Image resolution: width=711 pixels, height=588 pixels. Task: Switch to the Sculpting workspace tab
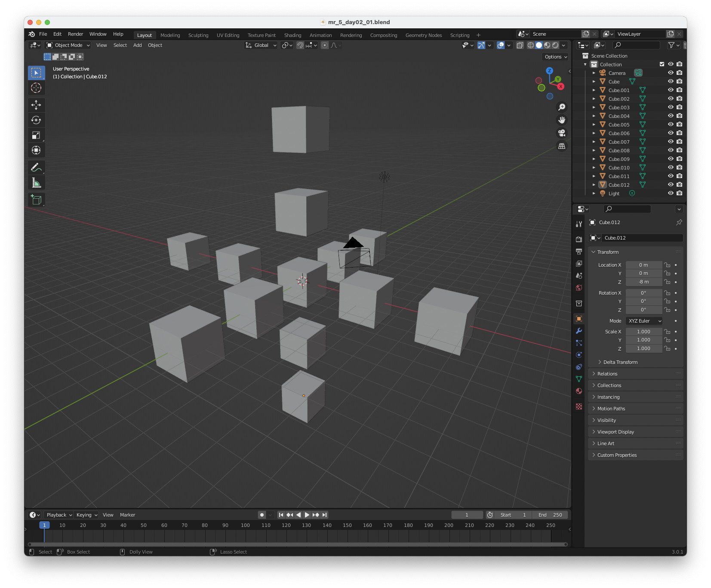(198, 35)
